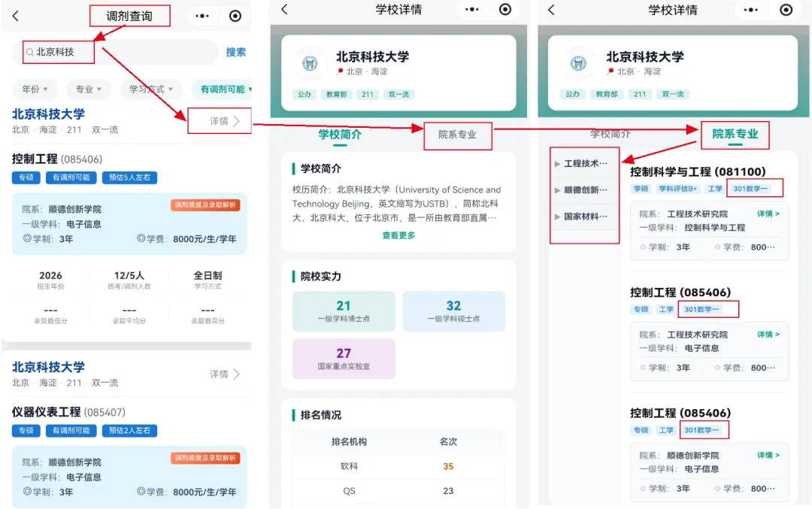Image resolution: width=812 pixels, height=509 pixels.
Task: Focus the search field containing 北京科技
Action: point(115,53)
